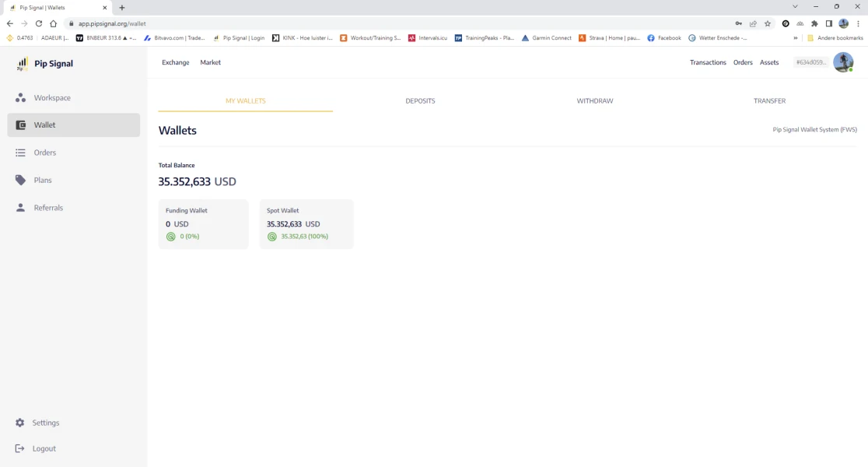
Task: Open the ADAEUR bookmark
Action: coord(54,38)
